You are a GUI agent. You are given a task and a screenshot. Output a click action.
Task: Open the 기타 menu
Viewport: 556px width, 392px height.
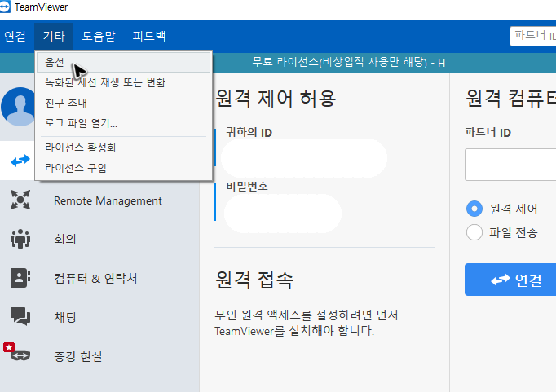(x=54, y=36)
